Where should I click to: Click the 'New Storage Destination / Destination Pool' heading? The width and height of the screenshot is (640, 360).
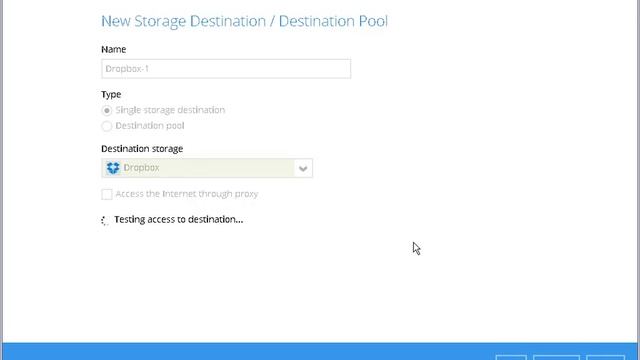(244, 21)
